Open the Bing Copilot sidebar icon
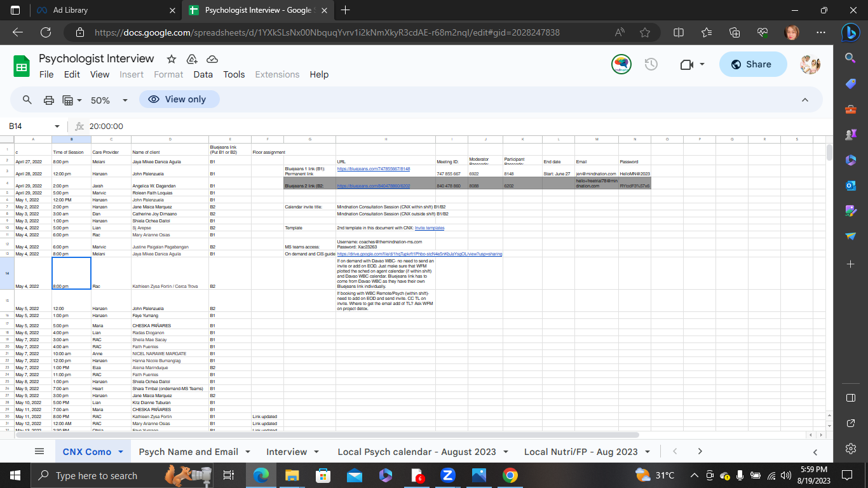 pos(850,32)
